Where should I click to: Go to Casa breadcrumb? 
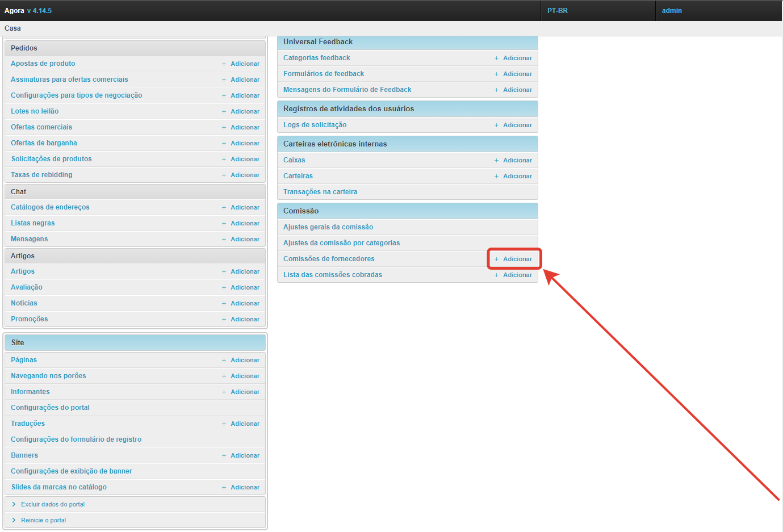pyautogui.click(x=12, y=28)
